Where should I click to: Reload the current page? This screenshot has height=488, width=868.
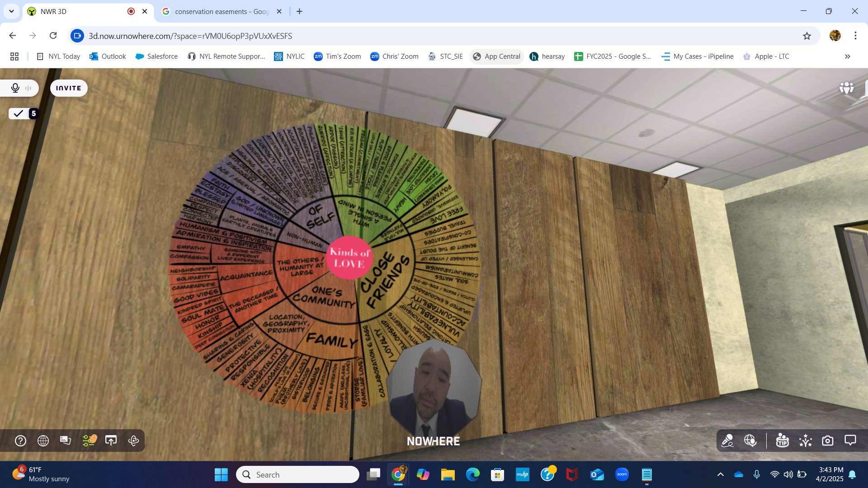pyautogui.click(x=53, y=36)
